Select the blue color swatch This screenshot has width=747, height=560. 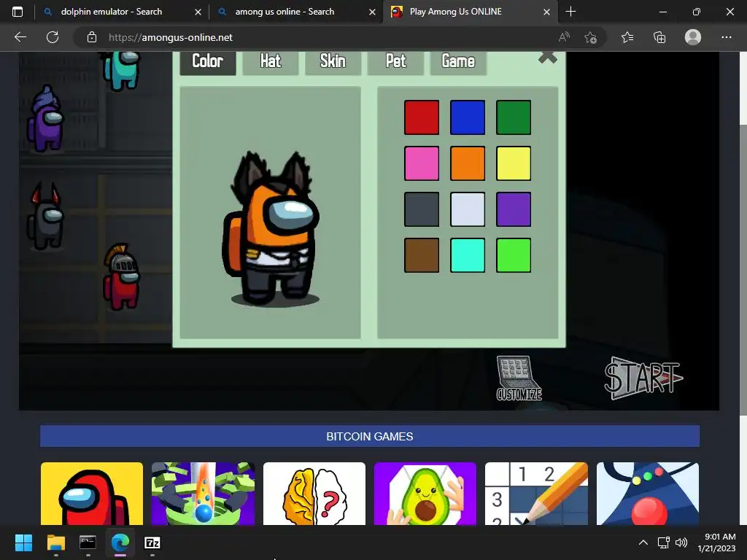click(468, 117)
